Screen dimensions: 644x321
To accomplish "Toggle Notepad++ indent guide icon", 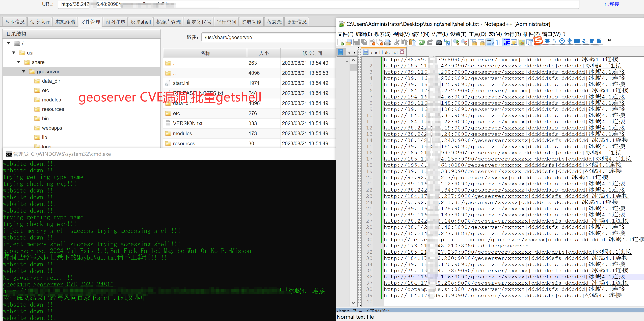I will pos(506,42).
